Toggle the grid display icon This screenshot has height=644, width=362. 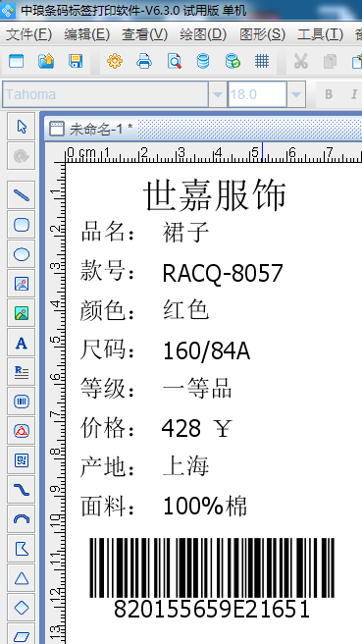[x=261, y=61]
